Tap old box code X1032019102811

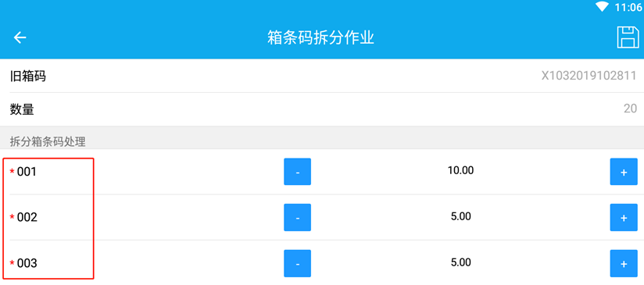589,76
